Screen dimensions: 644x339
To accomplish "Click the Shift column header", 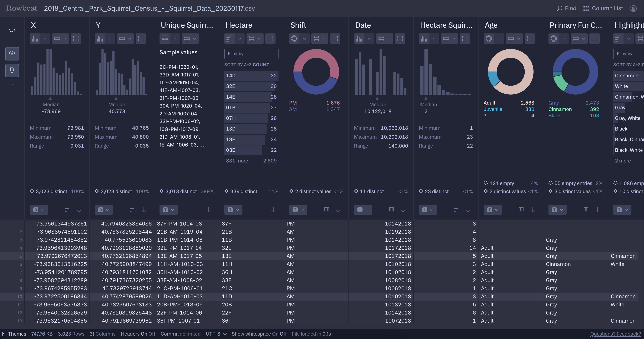I will pos(298,25).
